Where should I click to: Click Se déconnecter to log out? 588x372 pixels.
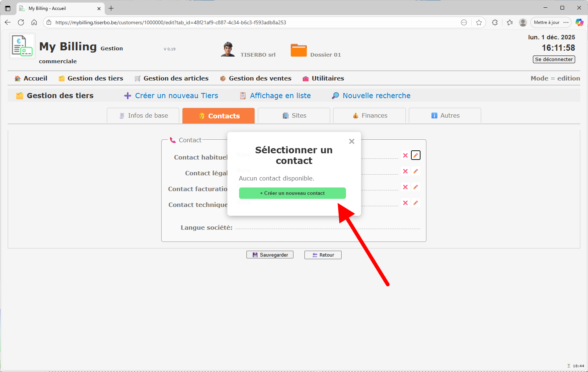coord(553,59)
